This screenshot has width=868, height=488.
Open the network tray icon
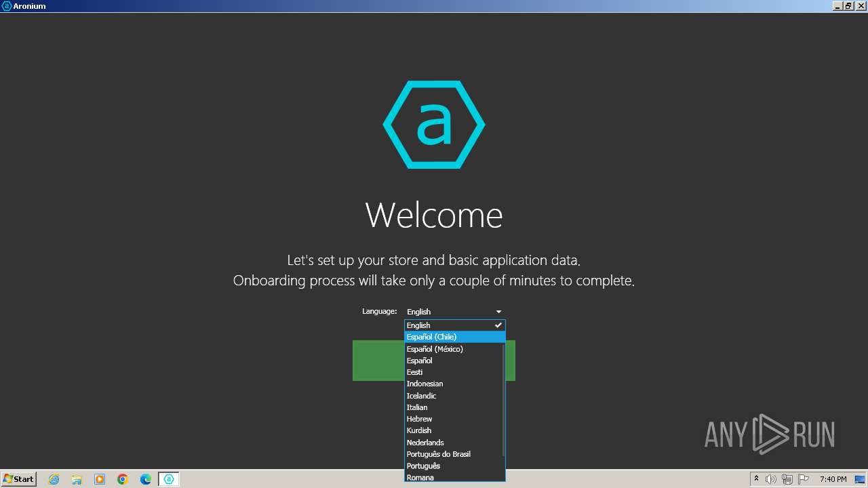[x=787, y=479]
